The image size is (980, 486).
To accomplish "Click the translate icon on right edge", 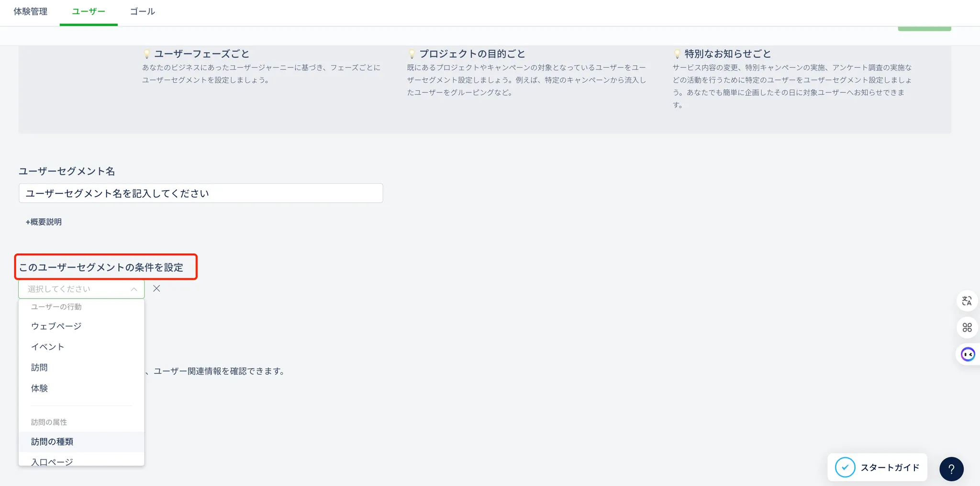I will pos(967,301).
